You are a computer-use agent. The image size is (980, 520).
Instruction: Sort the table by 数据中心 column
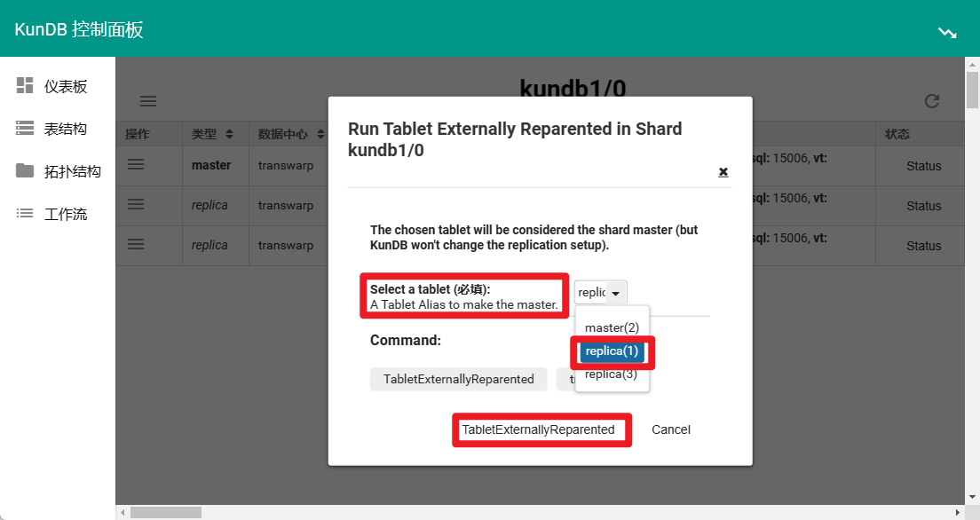tap(289, 134)
